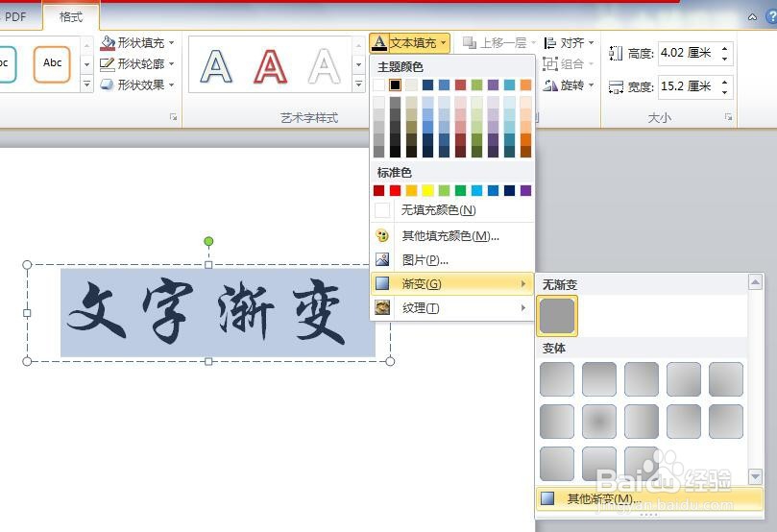This screenshot has height=532, width=777.
Task: Open the Texture (纹理) submenu arrow
Action: (523, 307)
